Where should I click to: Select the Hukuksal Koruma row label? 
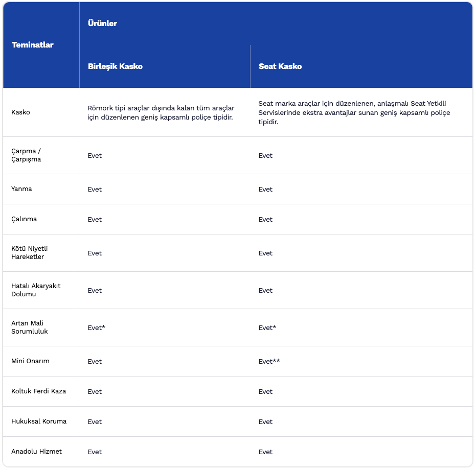click(x=39, y=421)
